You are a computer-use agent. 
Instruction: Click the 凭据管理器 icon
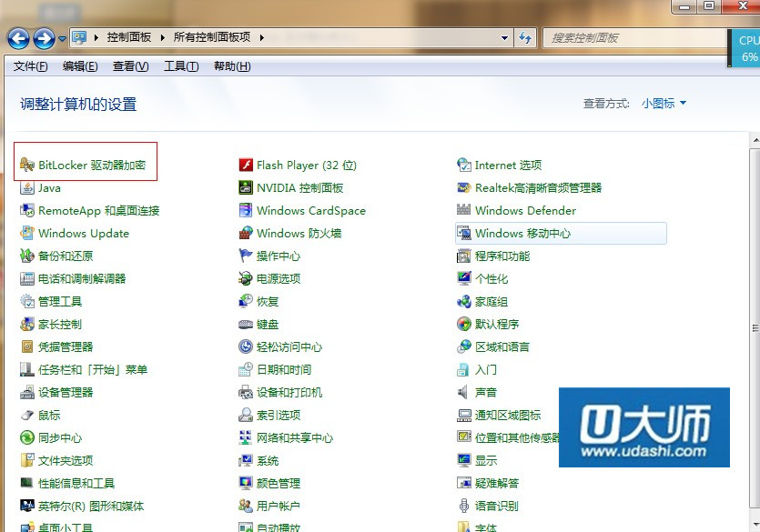pos(26,347)
